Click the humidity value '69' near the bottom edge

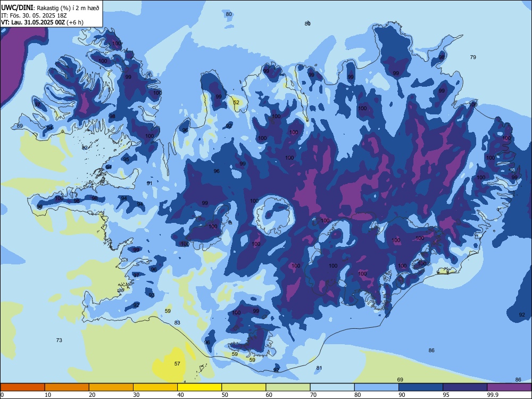(400, 380)
